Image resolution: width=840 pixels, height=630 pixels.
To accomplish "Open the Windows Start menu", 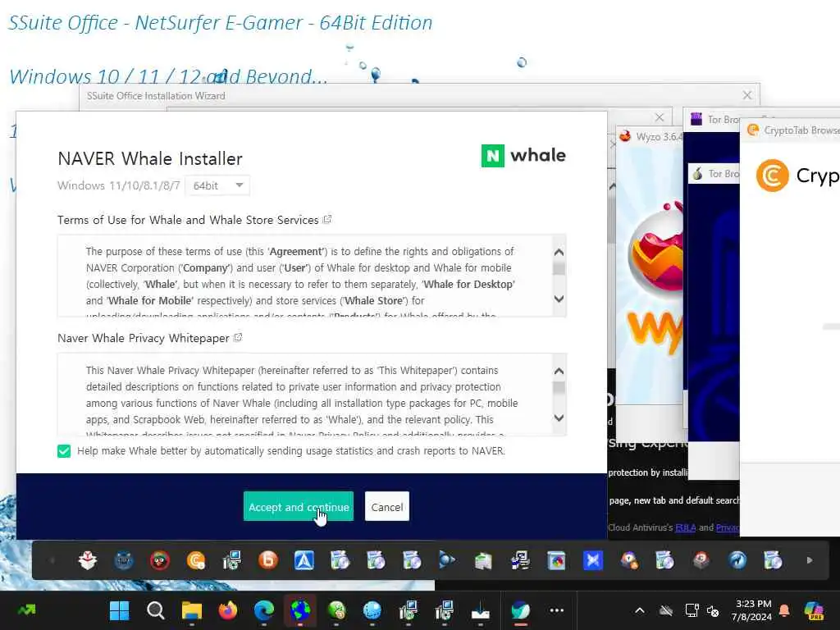I will 119,610.
